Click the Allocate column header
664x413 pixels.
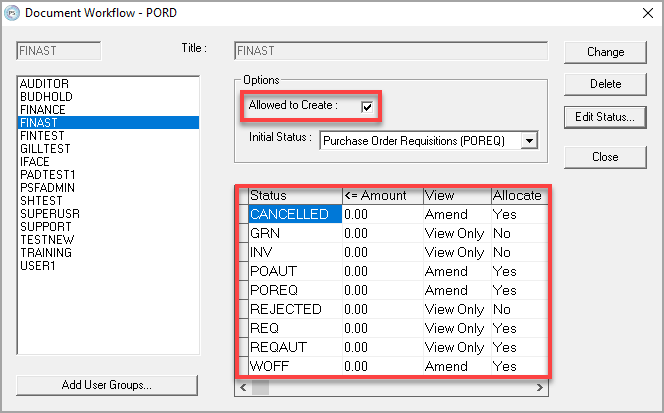(x=517, y=195)
